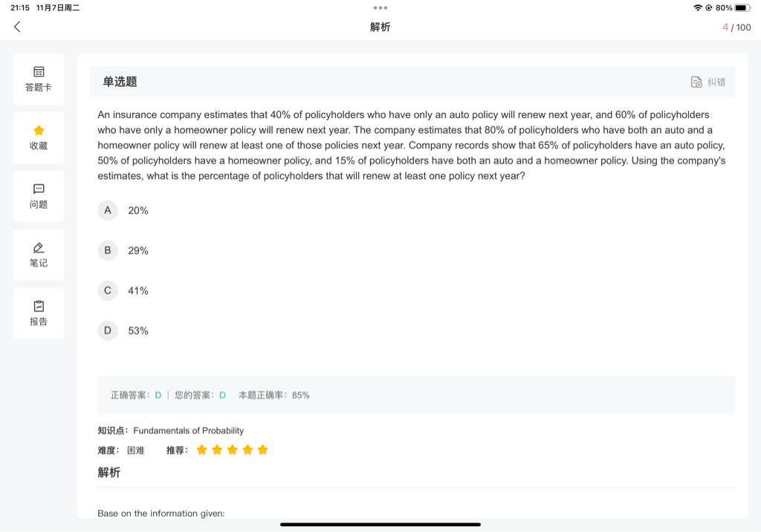Click the 解析 page title
The width and height of the screenshot is (761, 532).
click(x=380, y=27)
